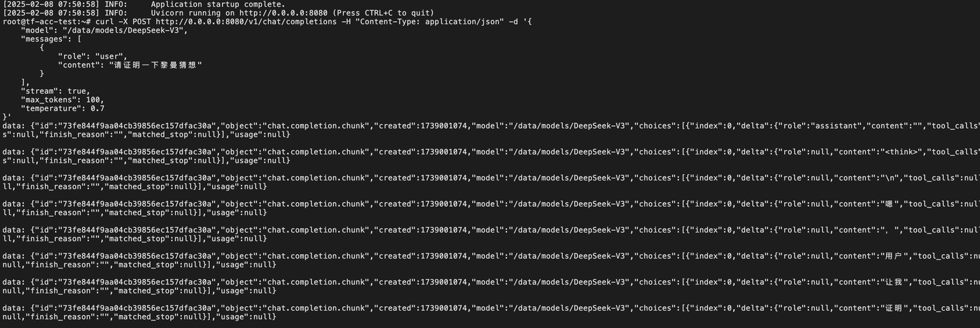Click the "role": "user" line
980x328 pixels.
[x=93, y=56]
